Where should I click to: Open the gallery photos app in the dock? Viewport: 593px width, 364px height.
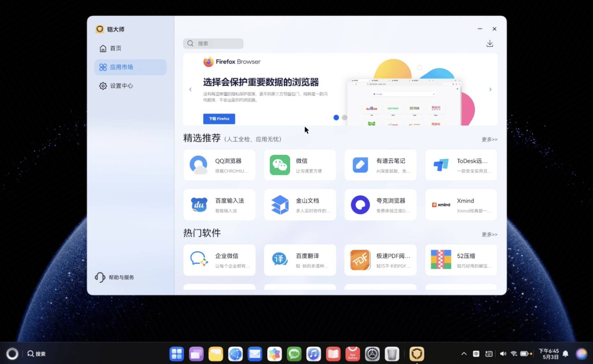click(275, 354)
